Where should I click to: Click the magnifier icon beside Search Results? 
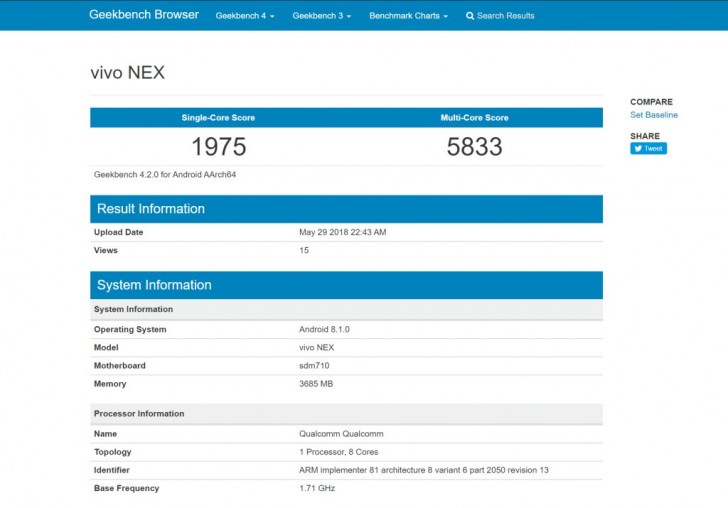(470, 16)
